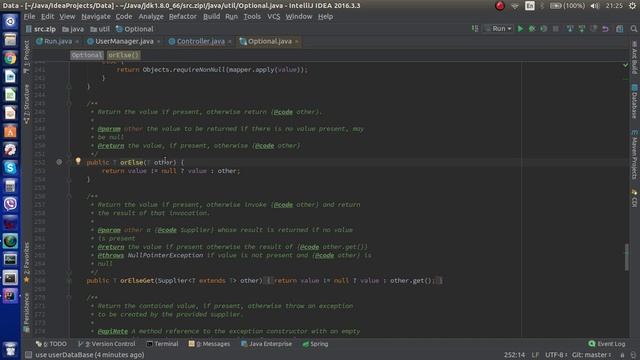The height and width of the screenshot is (360, 640).
Task: Open the Navigate menu
Action: 96,17
